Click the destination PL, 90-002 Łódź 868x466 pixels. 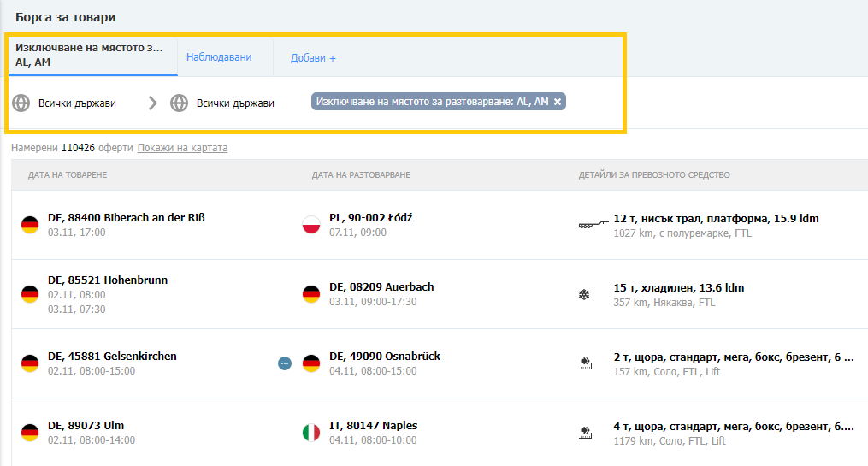point(370,217)
